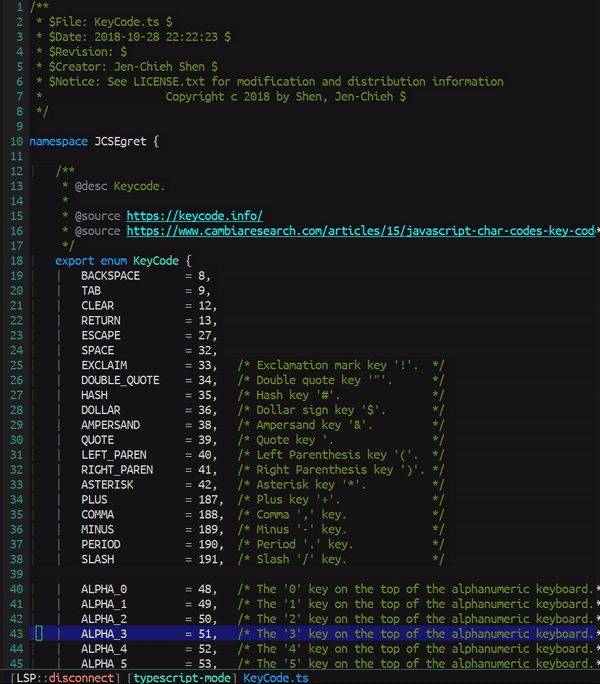Click the namespace keyword on line 10
This screenshot has width=600, height=684.
point(58,142)
